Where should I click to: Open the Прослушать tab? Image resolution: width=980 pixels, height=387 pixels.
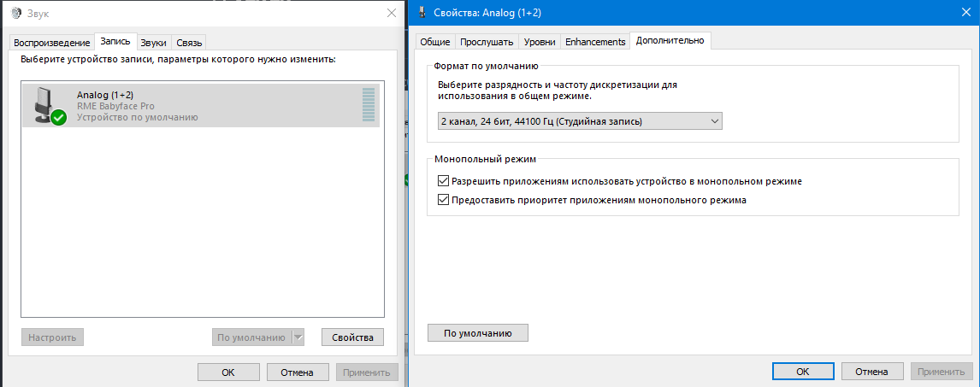[487, 41]
